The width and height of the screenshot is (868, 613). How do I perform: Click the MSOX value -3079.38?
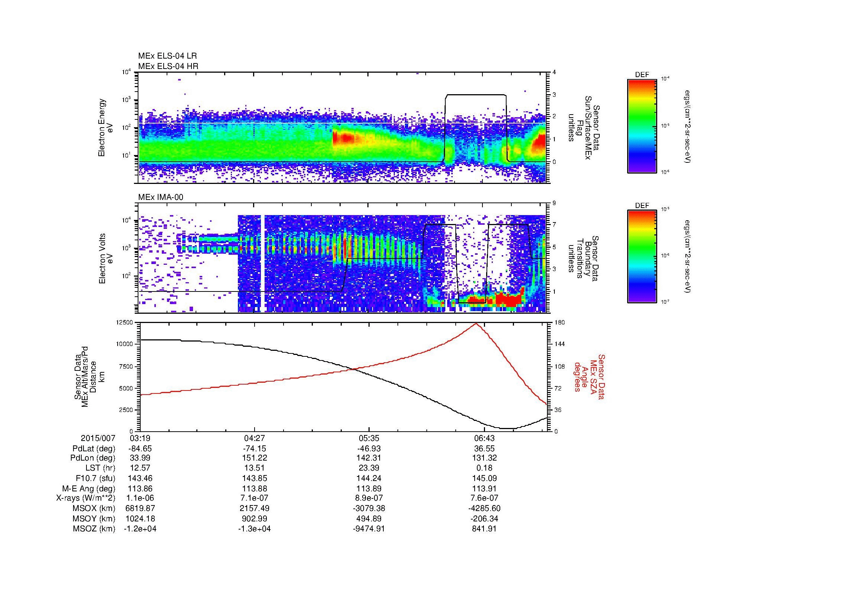[x=369, y=509]
